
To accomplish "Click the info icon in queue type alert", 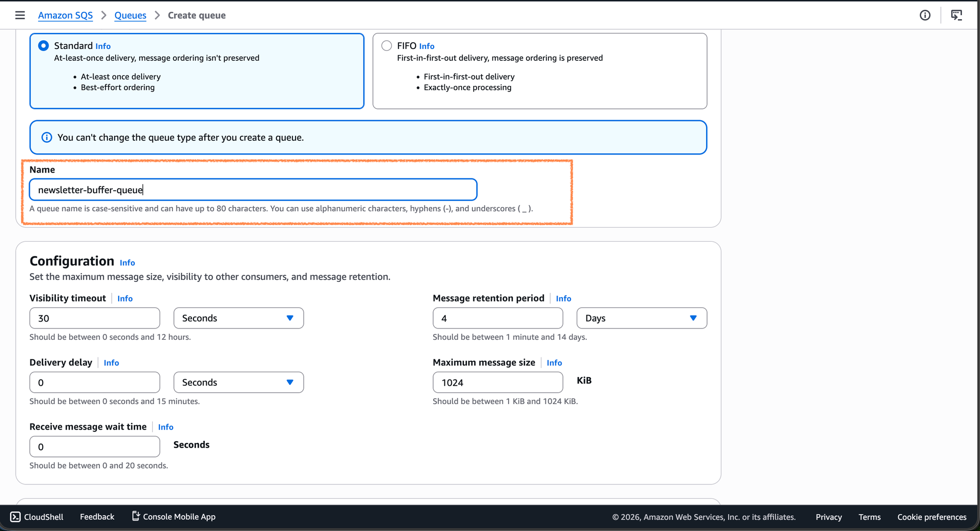I will [x=47, y=137].
